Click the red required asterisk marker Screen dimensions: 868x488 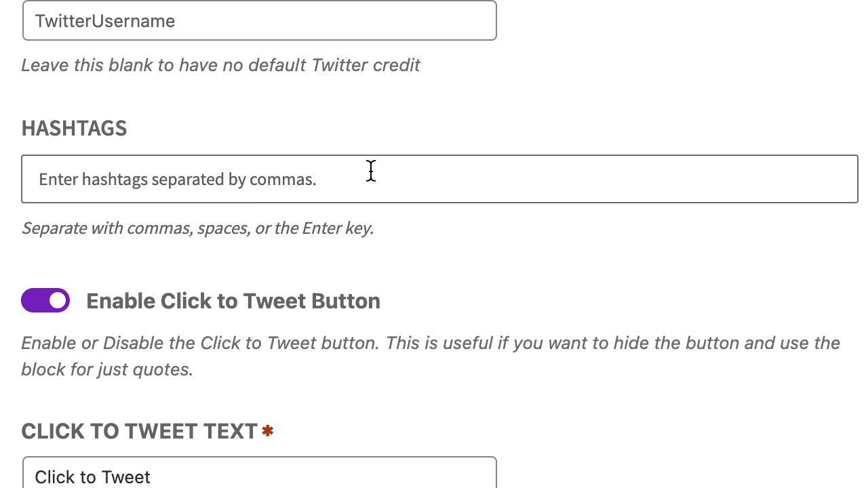point(268,430)
